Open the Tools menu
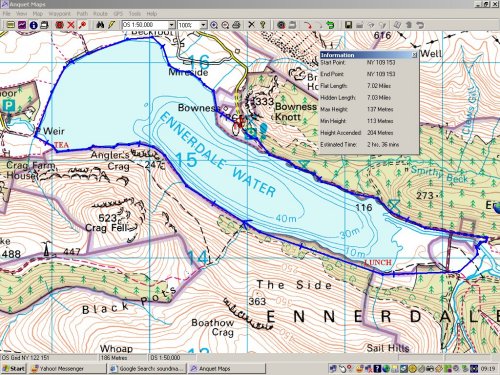This screenshot has height=375, width=500. (x=134, y=14)
